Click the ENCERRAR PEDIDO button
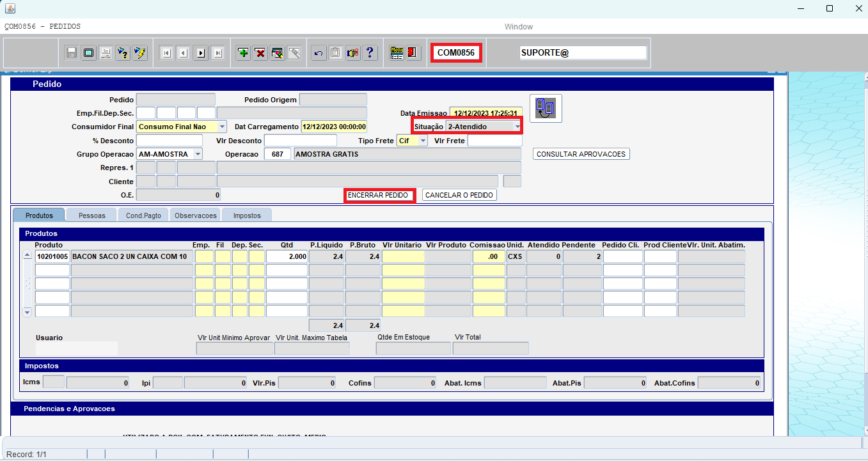Viewport: 868px width, 461px height. 378,195
